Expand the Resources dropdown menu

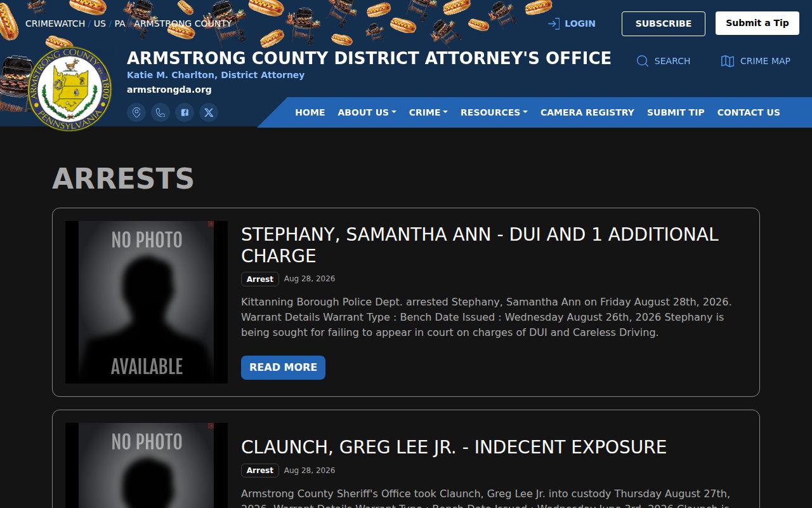(x=494, y=112)
